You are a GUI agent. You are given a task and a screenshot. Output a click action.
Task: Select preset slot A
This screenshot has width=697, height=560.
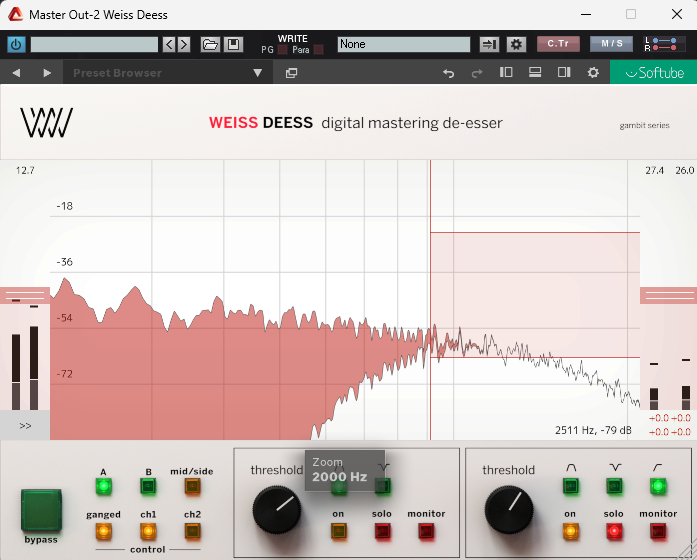point(103,486)
